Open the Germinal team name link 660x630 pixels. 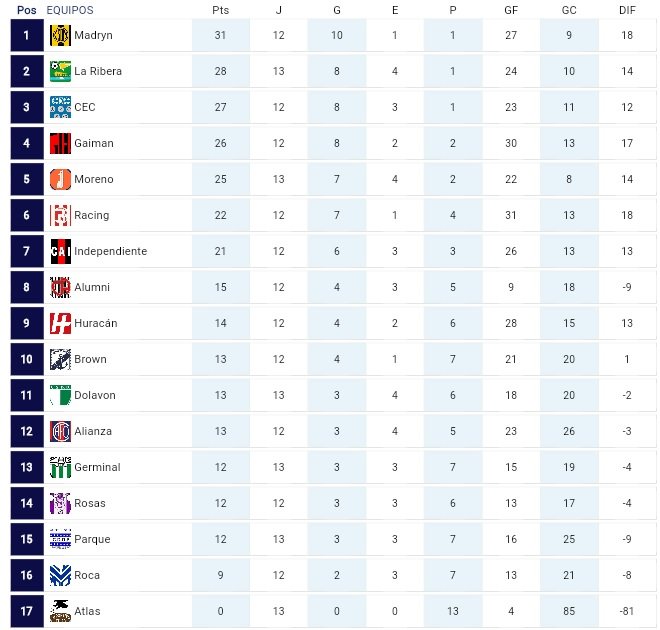[x=97, y=467]
